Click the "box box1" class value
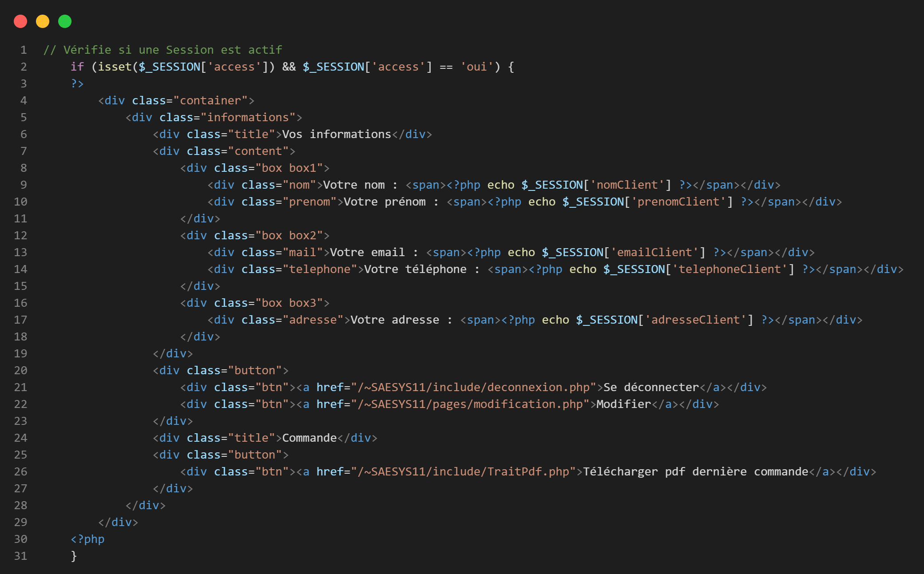 (x=289, y=168)
